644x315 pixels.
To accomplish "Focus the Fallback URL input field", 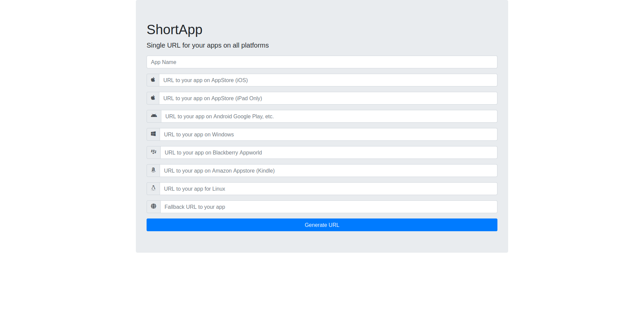I will click(x=328, y=207).
